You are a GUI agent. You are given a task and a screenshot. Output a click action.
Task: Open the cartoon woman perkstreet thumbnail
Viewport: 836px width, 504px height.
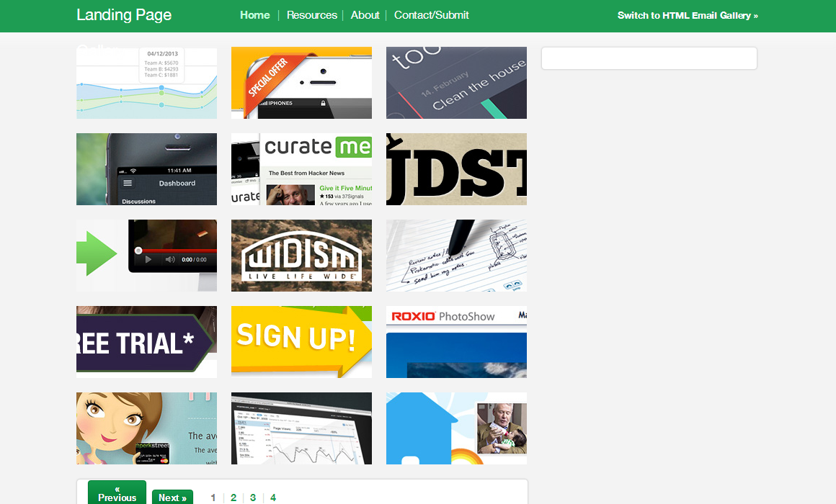(x=146, y=428)
